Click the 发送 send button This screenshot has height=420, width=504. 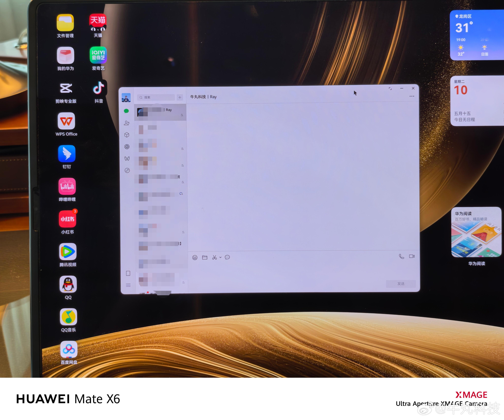coord(401,284)
